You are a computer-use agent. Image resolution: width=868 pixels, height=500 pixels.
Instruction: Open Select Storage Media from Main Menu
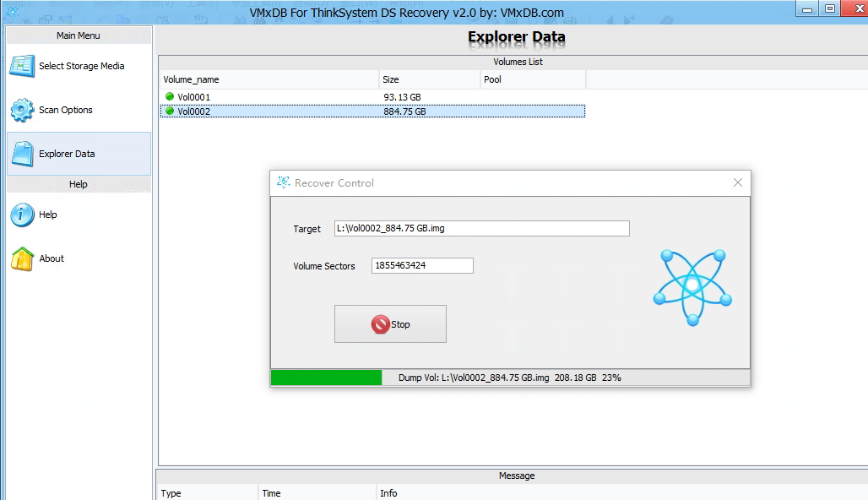click(x=79, y=66)
